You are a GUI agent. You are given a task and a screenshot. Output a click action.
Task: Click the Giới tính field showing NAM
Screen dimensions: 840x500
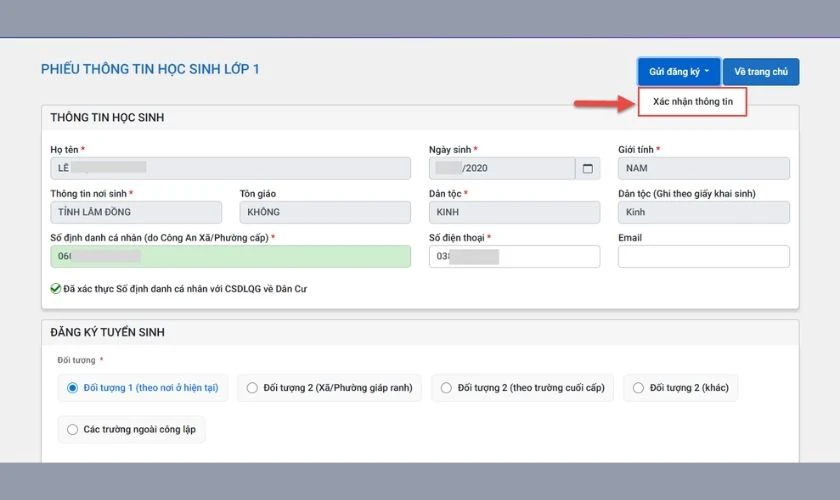coord(703,168)
